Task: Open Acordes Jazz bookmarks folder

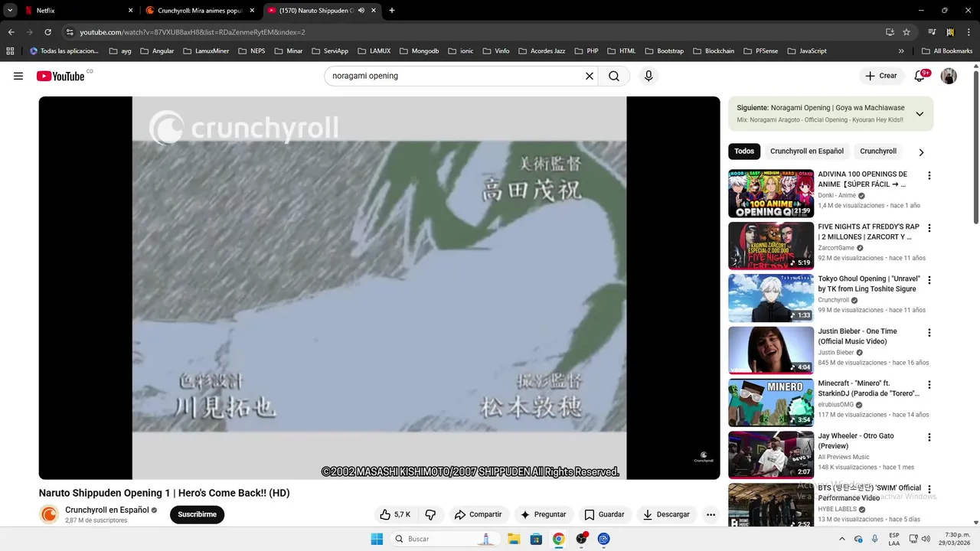Action: pyautogui.click(x=541, y=51)
